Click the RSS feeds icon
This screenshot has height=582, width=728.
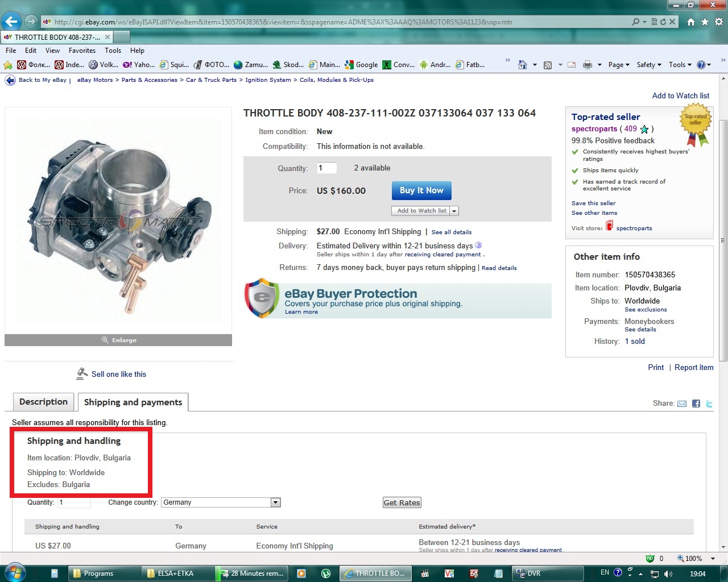point(548,65)
